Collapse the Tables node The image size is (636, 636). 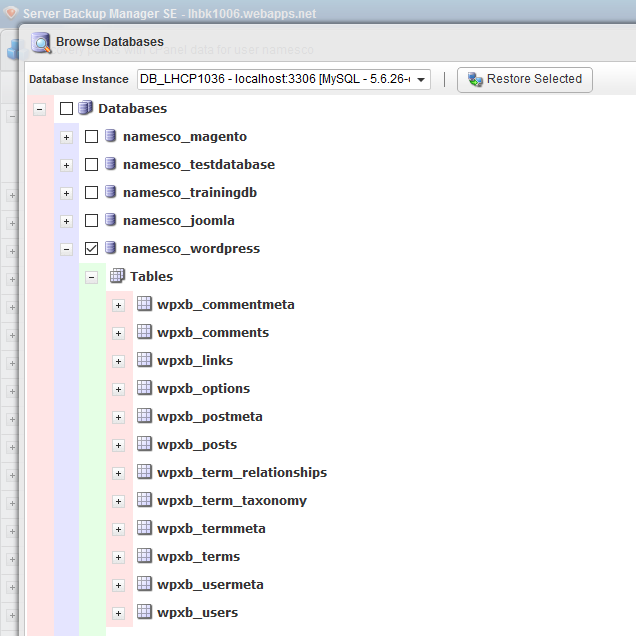pos(91,277)
